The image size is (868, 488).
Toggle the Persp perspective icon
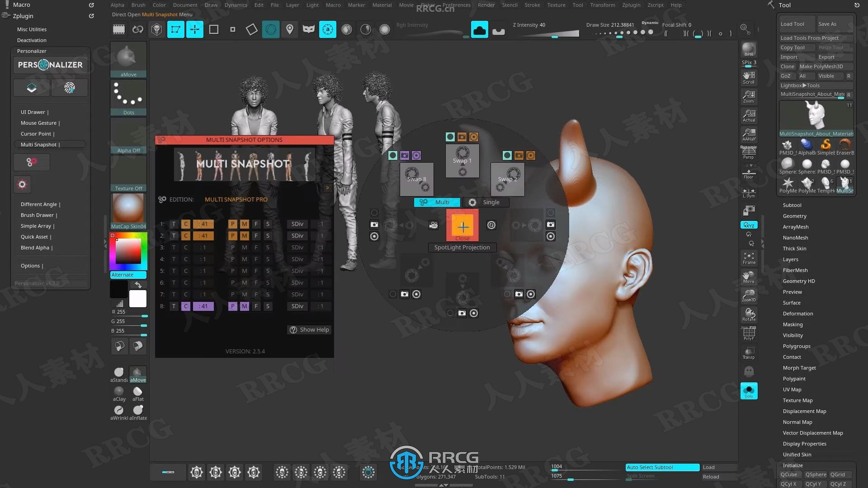749,153
